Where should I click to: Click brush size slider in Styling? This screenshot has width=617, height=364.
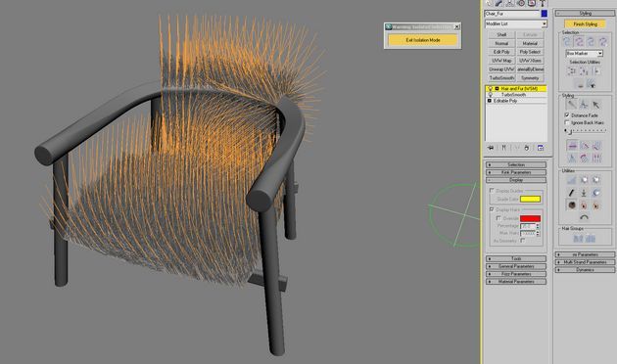point(585,131)
